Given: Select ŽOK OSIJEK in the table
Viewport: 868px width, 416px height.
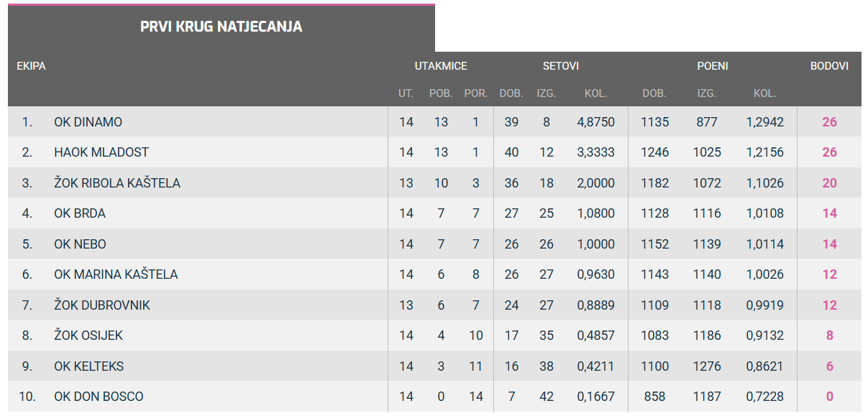Looking at the screenshot, I should click(88, 336).
